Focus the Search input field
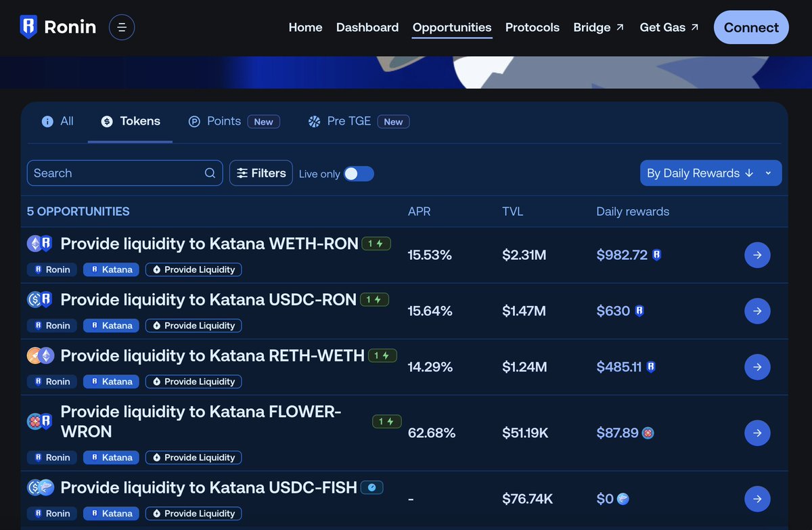This screenshot has width=812, height=530. 125,173
